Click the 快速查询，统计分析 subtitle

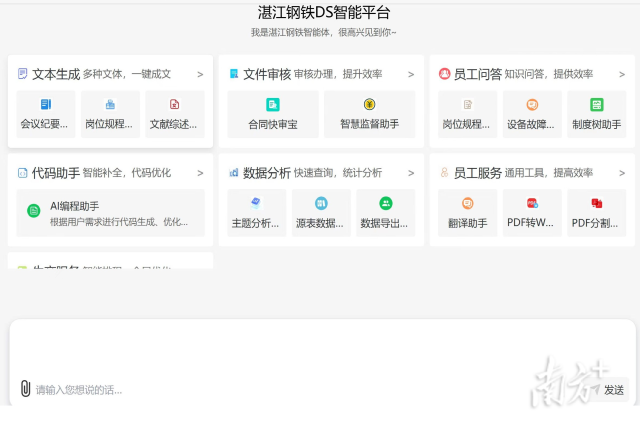click(x=338, y=173)
